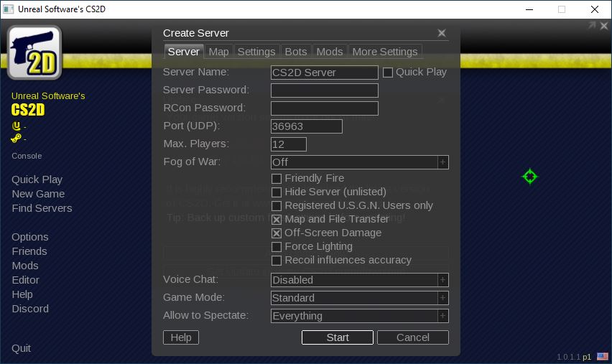
Task: Click the Help button in dialog
Action: (181, 337)
